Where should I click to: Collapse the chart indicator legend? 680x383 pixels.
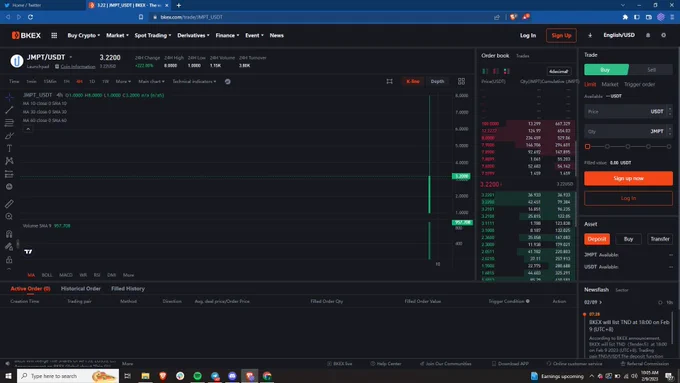click(x=28, y=129)
